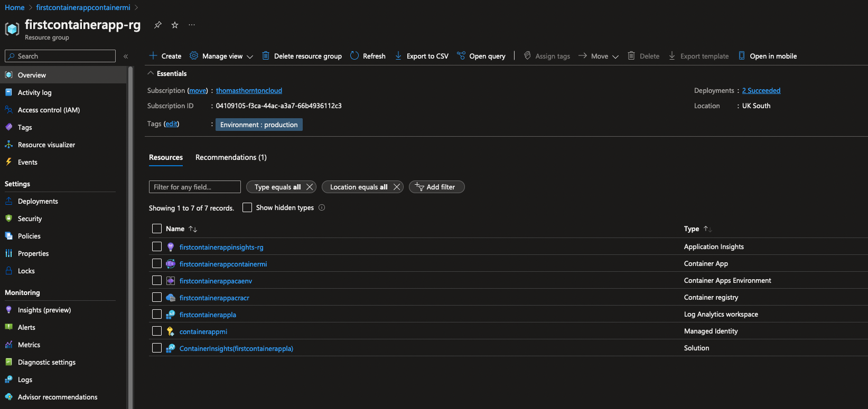Click the Application Insights lightbulb icon

tap(171, 247)
